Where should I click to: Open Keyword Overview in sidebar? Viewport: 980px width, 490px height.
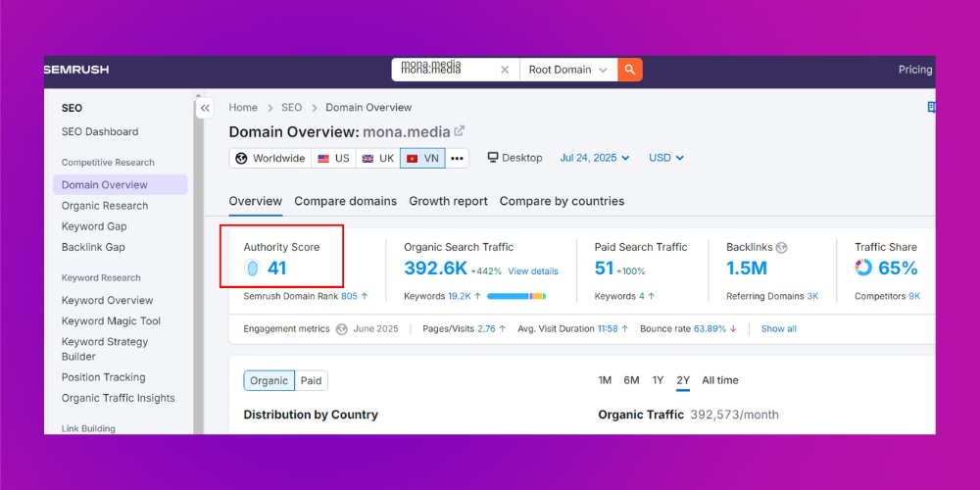(107, 300)
